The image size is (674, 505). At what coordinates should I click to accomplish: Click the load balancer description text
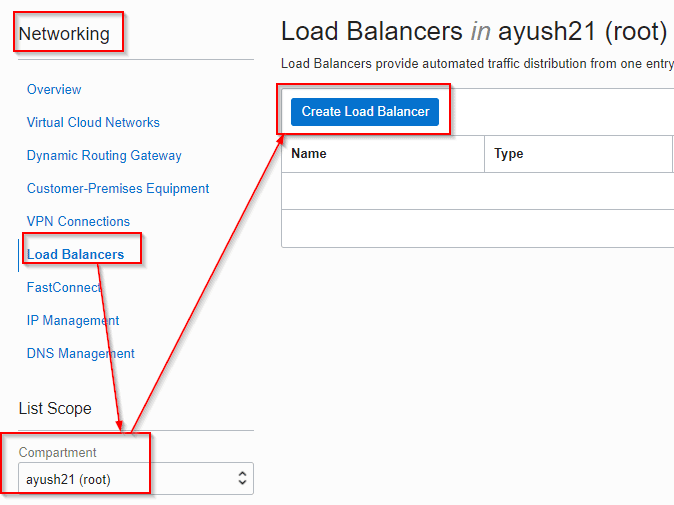[x=477, y=64]
